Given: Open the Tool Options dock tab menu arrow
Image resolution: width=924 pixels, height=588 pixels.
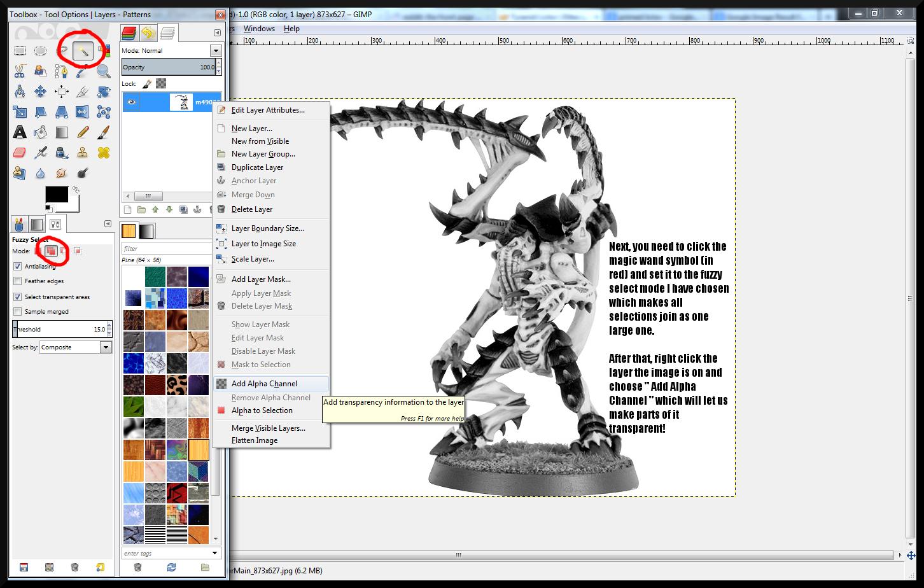Looking at the screenshot, I should click(x=108, y=224).
